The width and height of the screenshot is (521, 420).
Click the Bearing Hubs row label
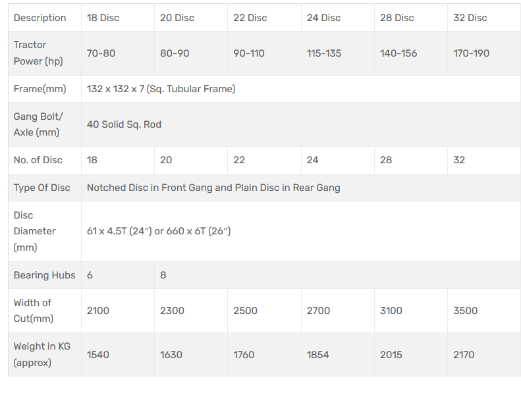(44, 275)
